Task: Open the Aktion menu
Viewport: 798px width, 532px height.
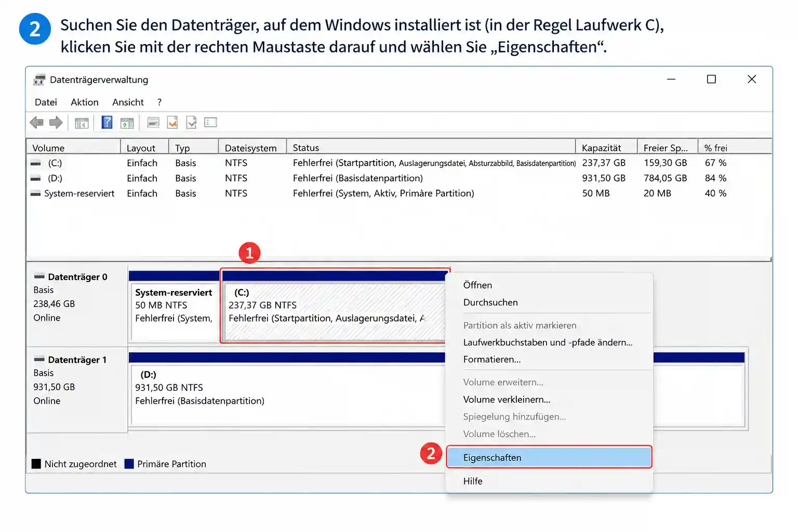Action: coord(85,102)
